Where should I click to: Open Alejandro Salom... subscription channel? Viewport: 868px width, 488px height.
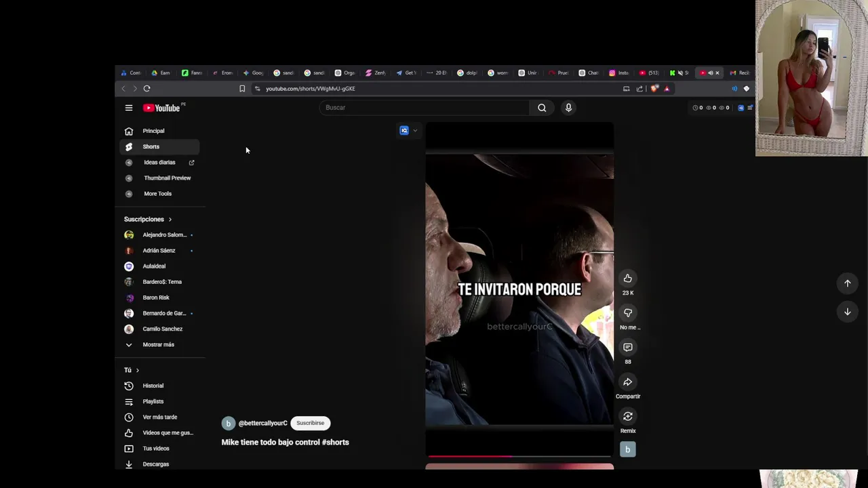[159, 235]
